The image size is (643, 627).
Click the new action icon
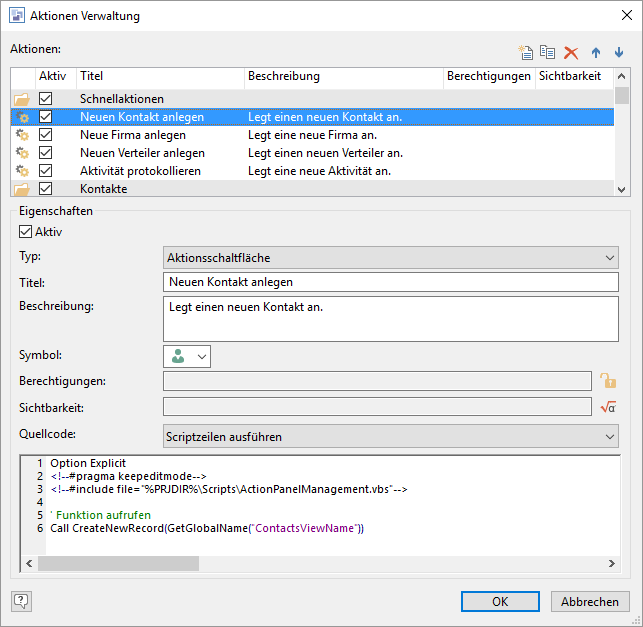coord(524,53)
